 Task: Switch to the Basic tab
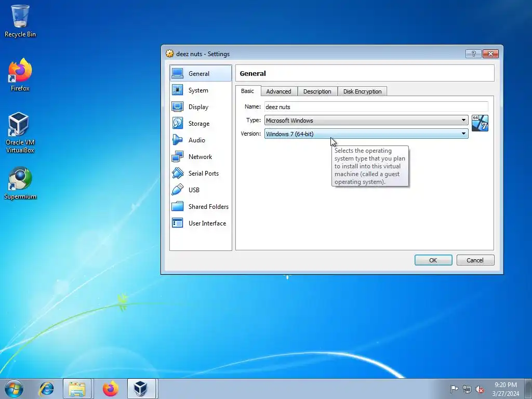coord(247,91)
